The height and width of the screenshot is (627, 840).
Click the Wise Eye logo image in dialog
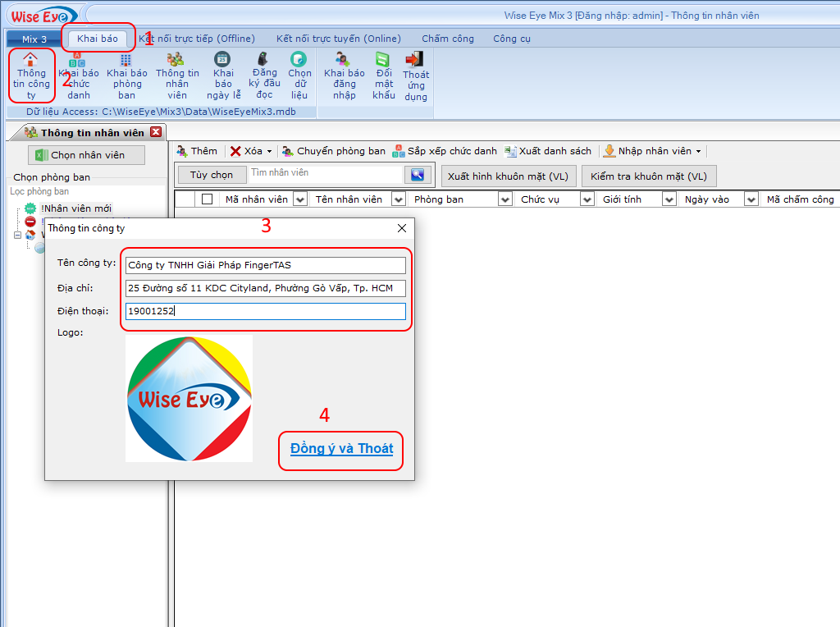[x=189, y=398]
